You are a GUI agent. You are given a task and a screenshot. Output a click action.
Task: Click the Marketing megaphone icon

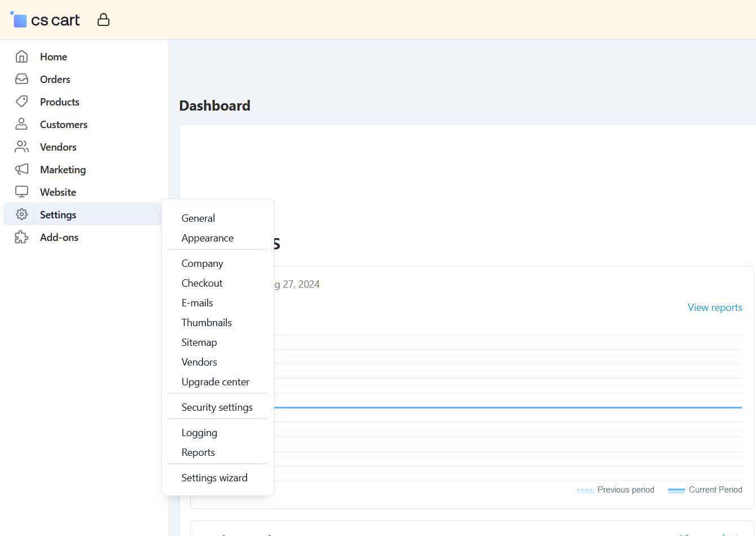[x=21, y=169]
